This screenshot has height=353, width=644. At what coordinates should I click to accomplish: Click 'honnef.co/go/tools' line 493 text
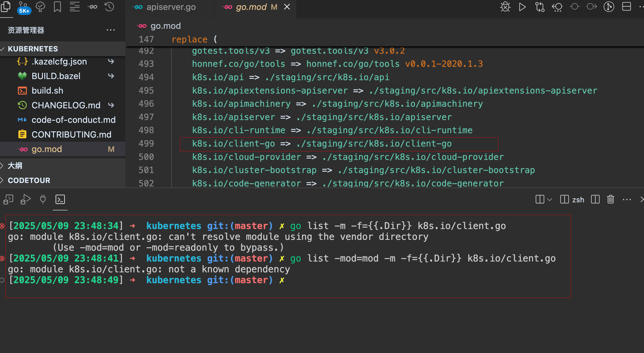[x=337, y=64]
